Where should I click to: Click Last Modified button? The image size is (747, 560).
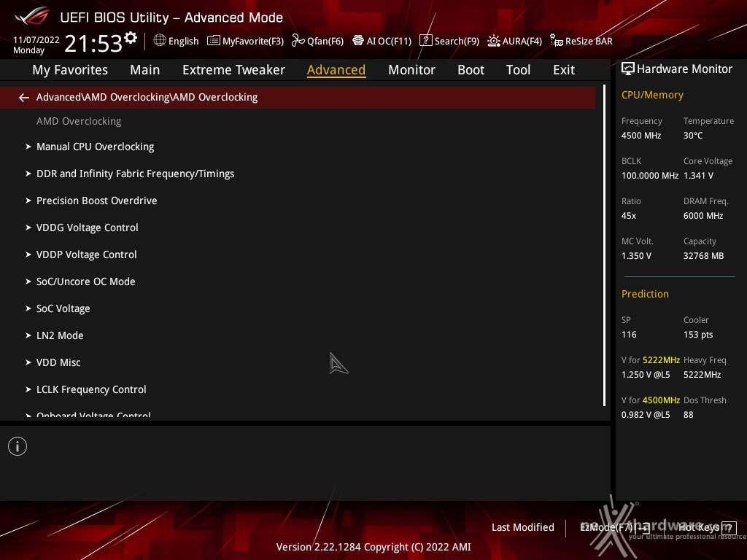(x=522, y=528)
